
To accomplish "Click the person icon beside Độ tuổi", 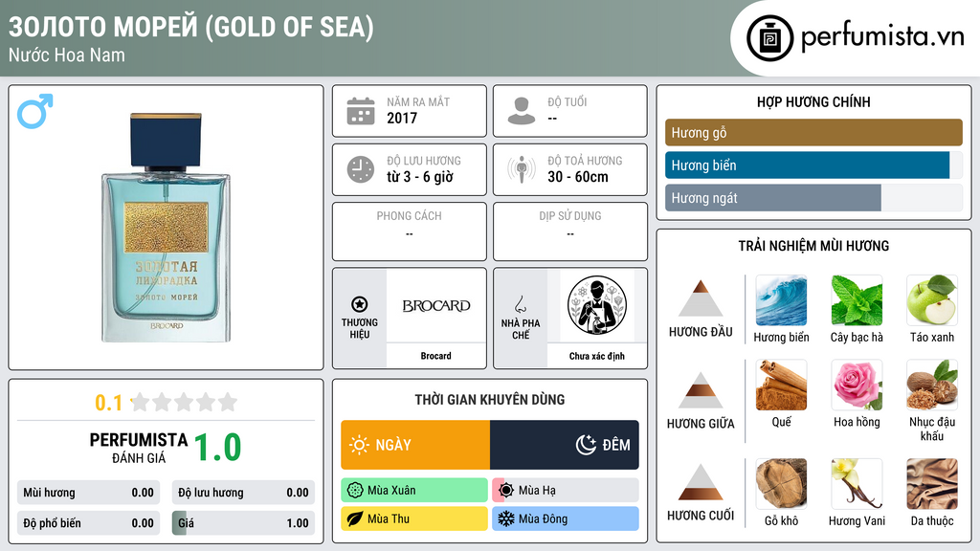I will 522,111.
